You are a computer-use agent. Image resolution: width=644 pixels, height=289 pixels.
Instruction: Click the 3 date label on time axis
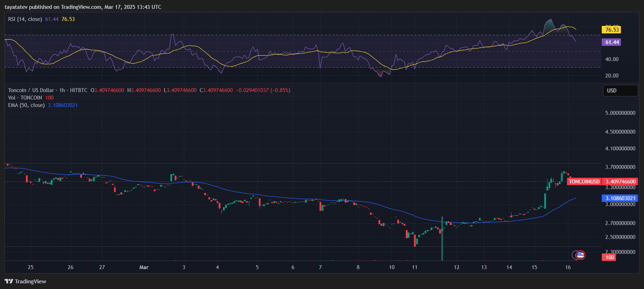[x=184, y=267]
